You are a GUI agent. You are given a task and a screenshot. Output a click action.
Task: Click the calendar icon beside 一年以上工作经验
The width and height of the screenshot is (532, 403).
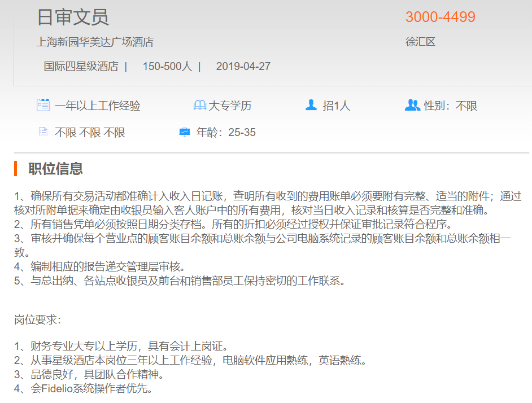43,105
